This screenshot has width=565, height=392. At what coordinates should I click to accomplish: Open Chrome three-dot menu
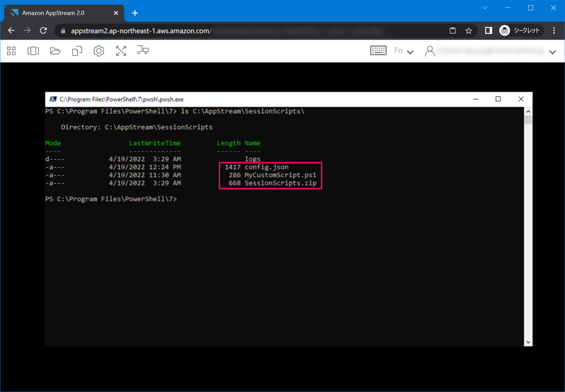[554, 31]
